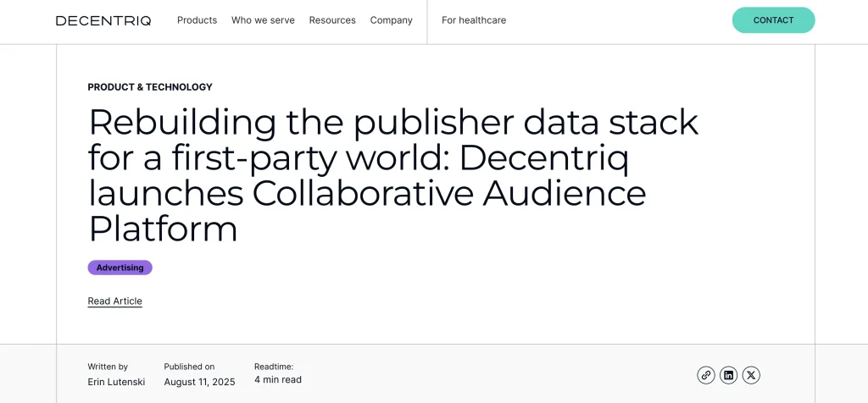Screen dimensions: 868x403
Task: Click author name Erin Lutenski
Action: (116, 382)
